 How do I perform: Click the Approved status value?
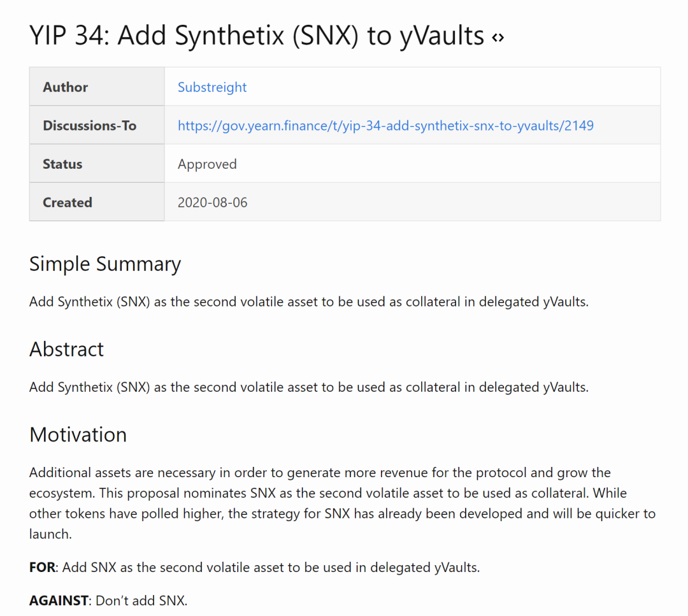[207, 164]
